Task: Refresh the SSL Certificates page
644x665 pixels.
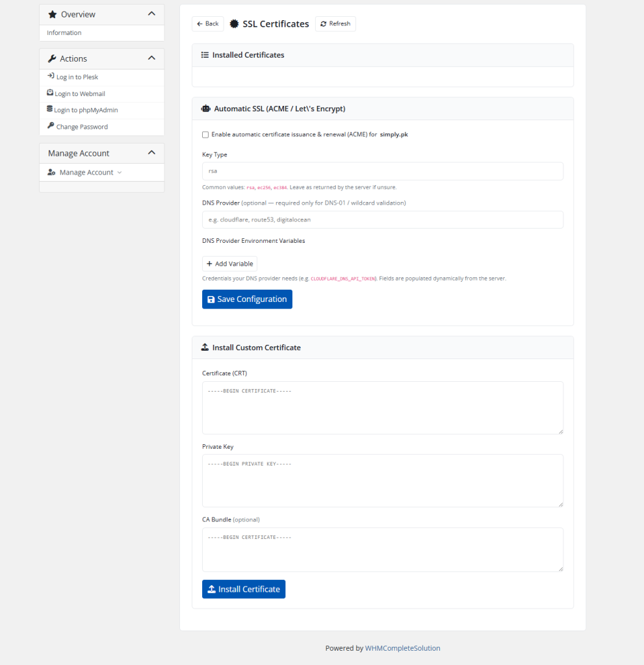Action: coord(335,24)
